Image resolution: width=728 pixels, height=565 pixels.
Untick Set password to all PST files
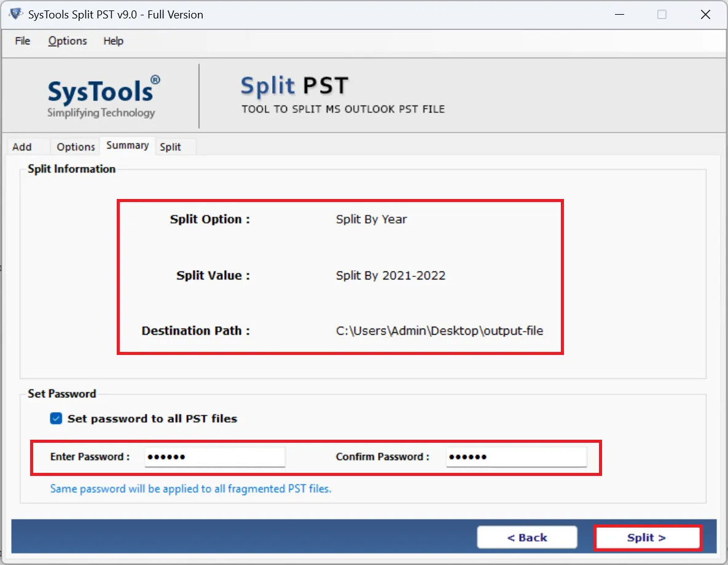tap(56, 418)
